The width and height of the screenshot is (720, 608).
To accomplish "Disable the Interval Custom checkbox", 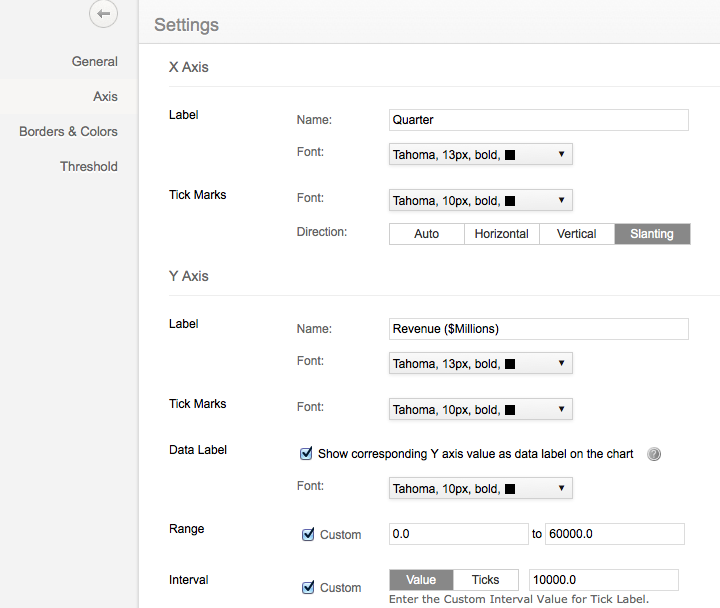I will 308,587.
